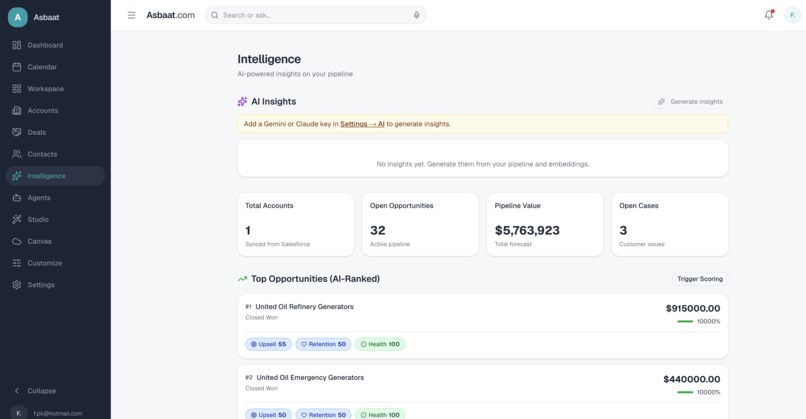This screenshot has height=419, width=806.
Task: Click the Asbaat.com header title
Action: 171,15
